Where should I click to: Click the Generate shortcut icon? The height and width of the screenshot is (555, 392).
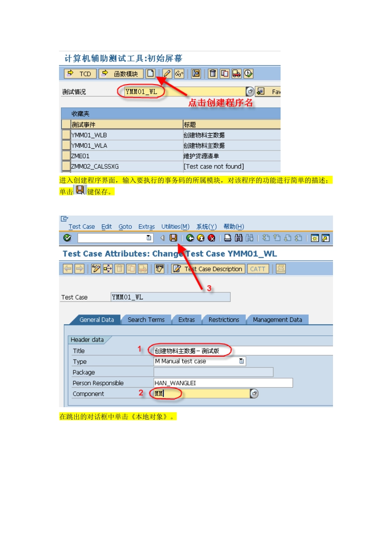[x=326, y=238]
